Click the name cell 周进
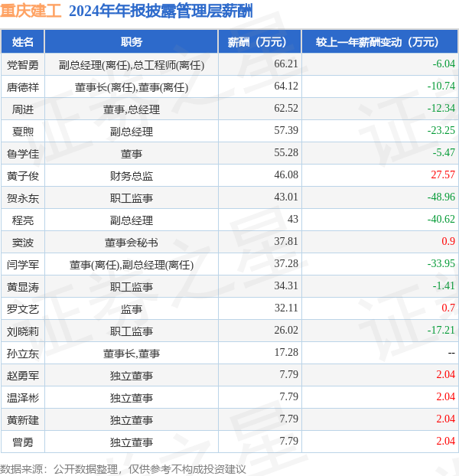 click(23, 109)
